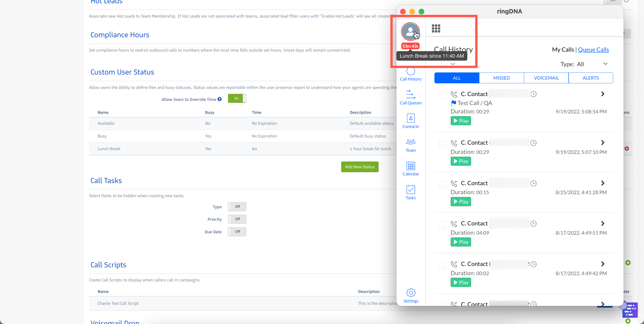Screen dimensions: 644x324
Task: Click help icon beside Allow Users to Override Time
Action: pos(220,99)
